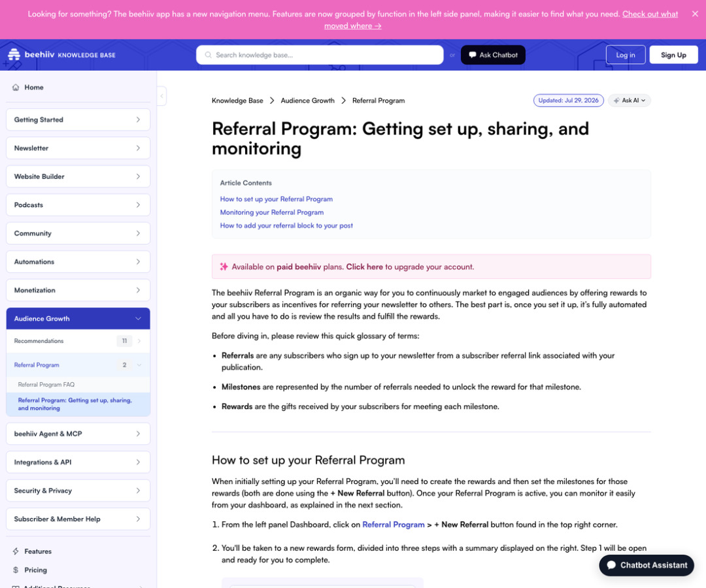Screen dimensions: 706x588
Task: Close the pink announcement banner
Action: (695, 14)
